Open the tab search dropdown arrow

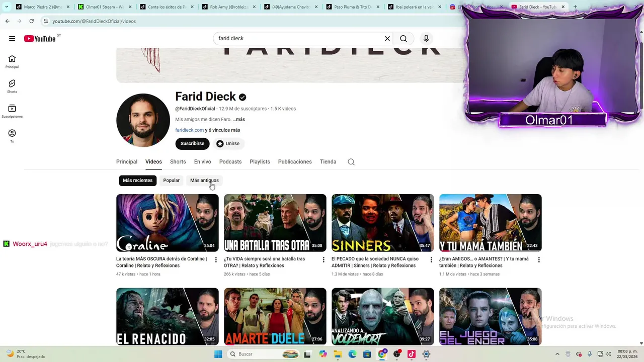7,7
